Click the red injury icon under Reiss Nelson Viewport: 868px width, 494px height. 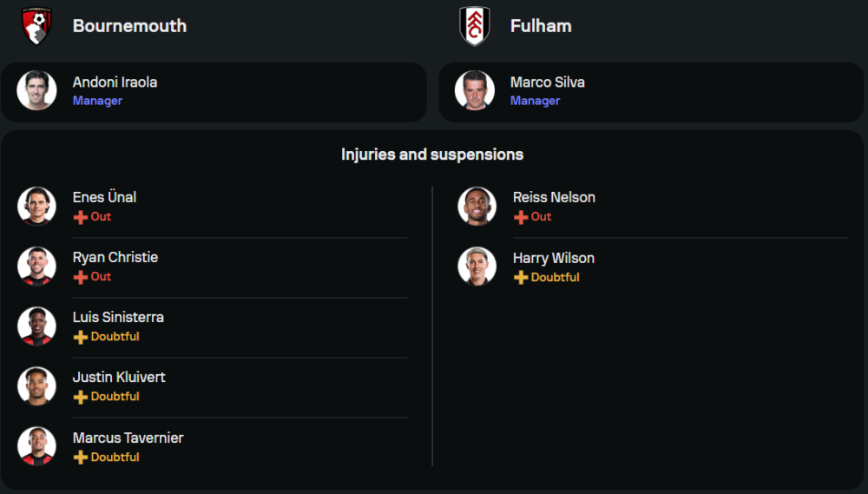[x=521, y=217]
